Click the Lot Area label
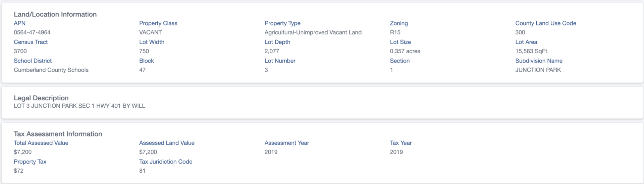The image size is (644, 184). [526, 42]
